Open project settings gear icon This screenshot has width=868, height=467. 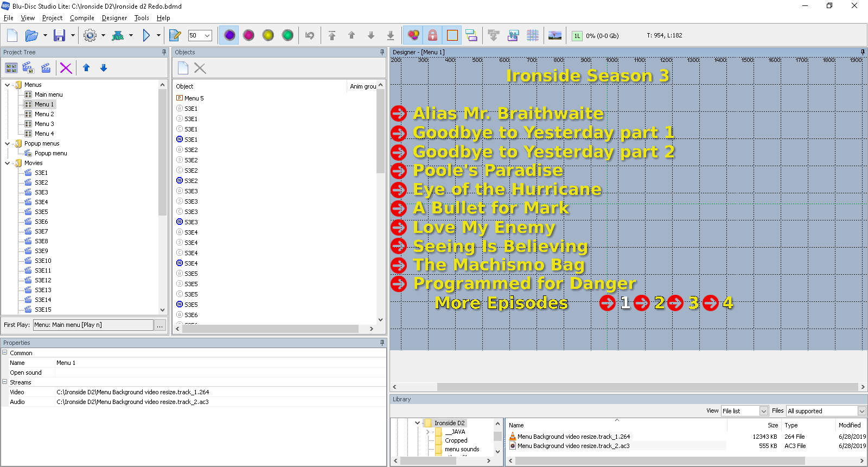point(90,36)
